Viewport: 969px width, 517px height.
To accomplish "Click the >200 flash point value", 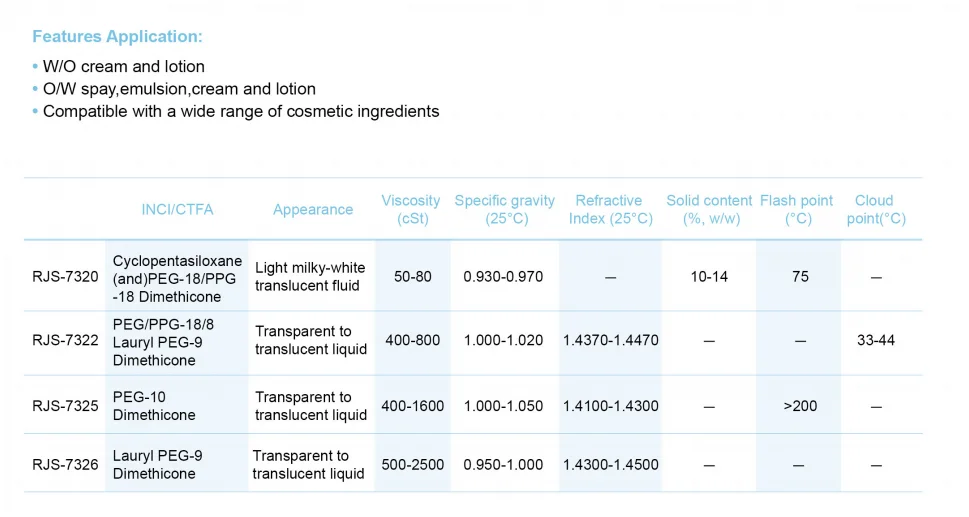I will click(x=800, y=406).
